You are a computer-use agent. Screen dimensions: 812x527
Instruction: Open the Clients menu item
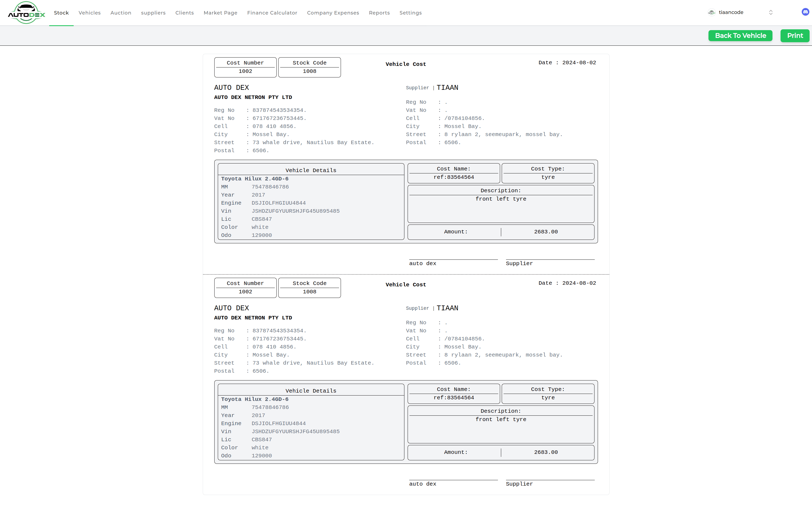click(184, 13)
